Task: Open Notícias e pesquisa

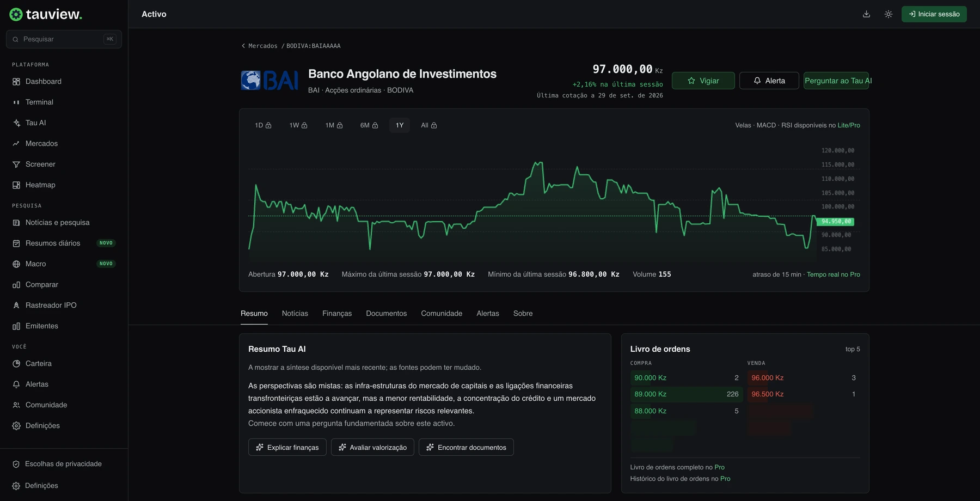Action: pyautogui.click(x=64, y=223)
